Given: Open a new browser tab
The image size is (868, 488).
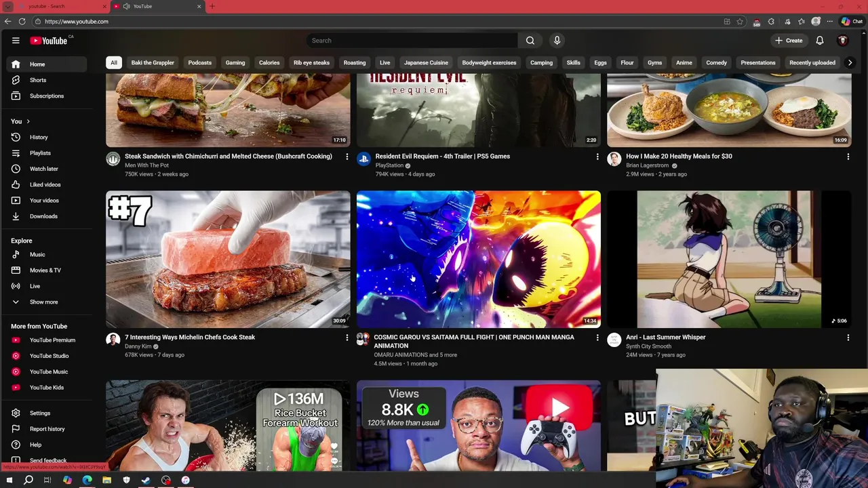Looking at the screenshot, I should 212,6.
